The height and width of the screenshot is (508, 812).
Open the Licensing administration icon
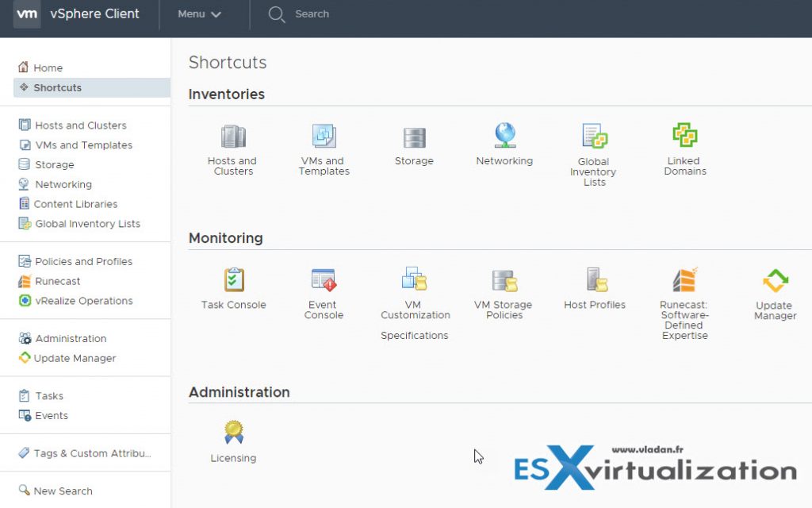click(x=233, y=433)
